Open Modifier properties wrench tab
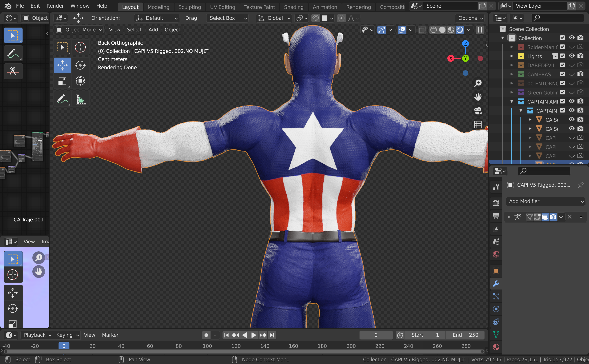The width and height of the screenshot is (589, 364). pyautogui.click(x=496, y=284)
